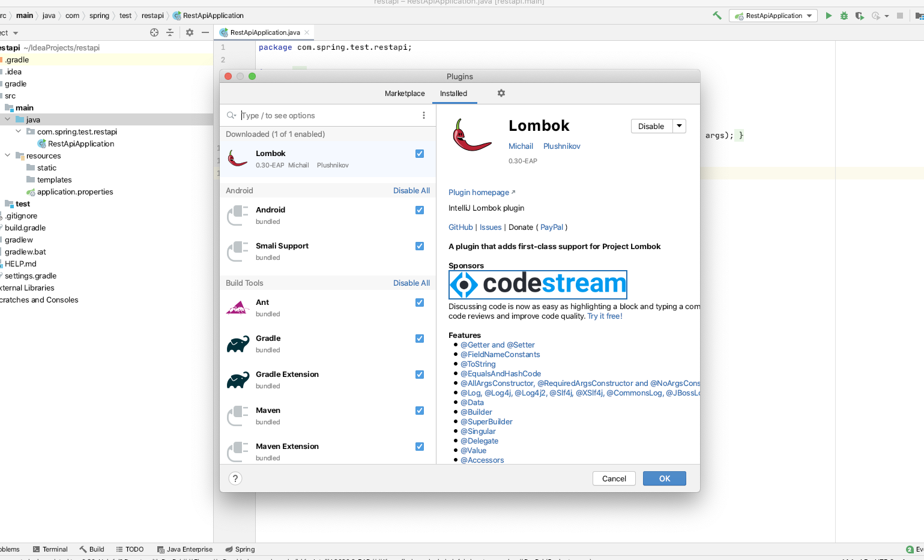The width and height of the screenshot is (924, 560).
Task: Toggle the Gradle plugin checkbox
Action: click(420, 339)
